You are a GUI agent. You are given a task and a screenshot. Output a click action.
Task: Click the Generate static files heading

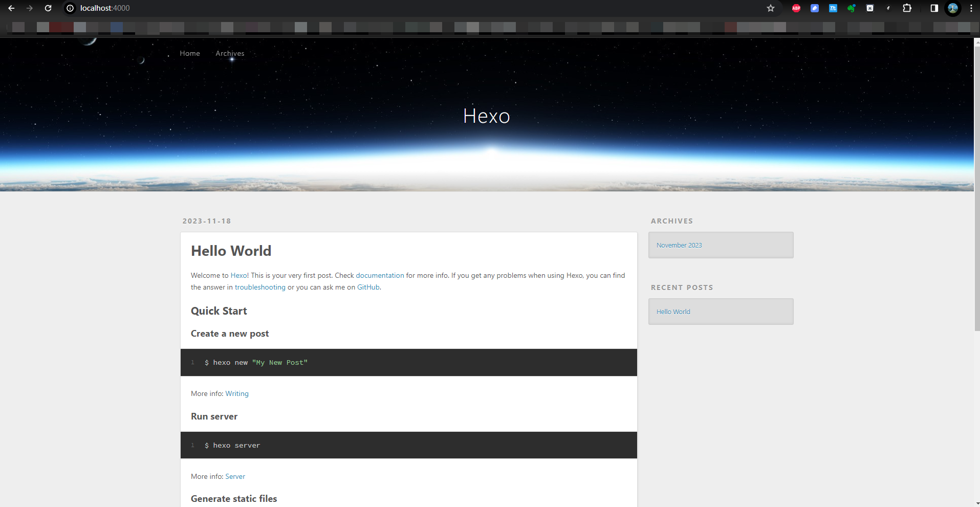234,499
